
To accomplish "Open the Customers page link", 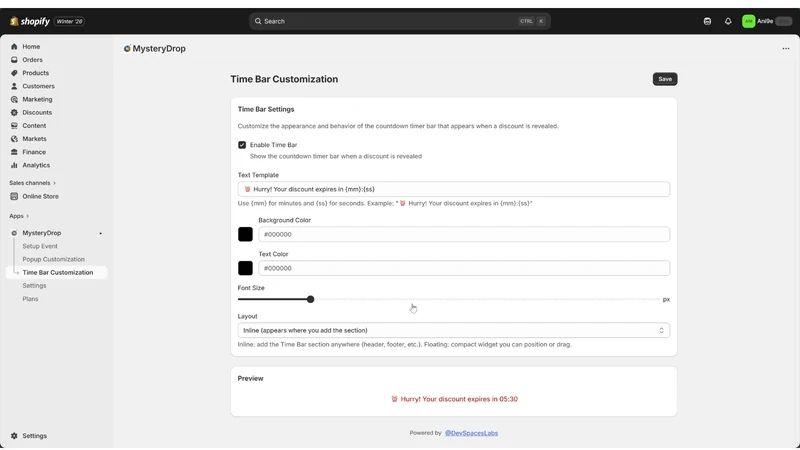I will point(38,86).
